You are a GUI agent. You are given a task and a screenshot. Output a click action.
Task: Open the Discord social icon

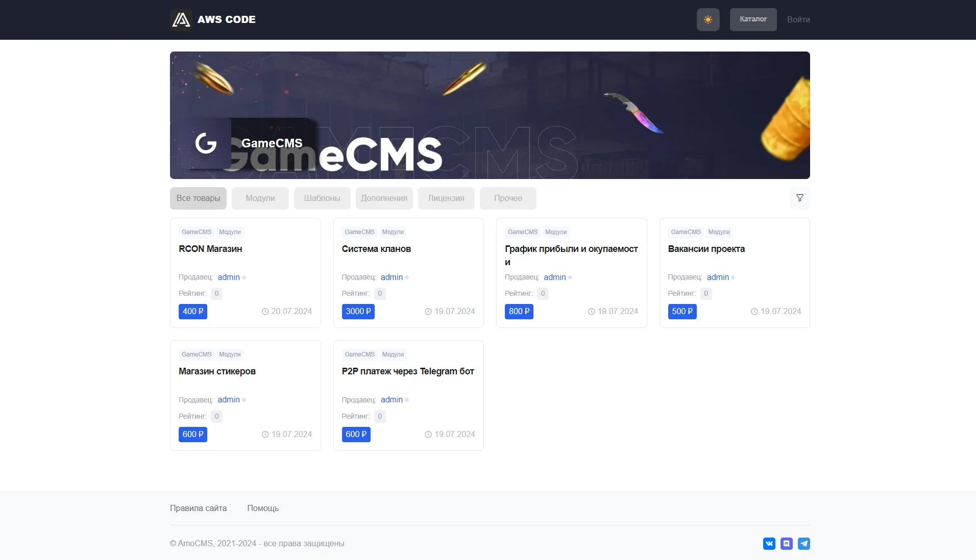click(x=787, y=544)
